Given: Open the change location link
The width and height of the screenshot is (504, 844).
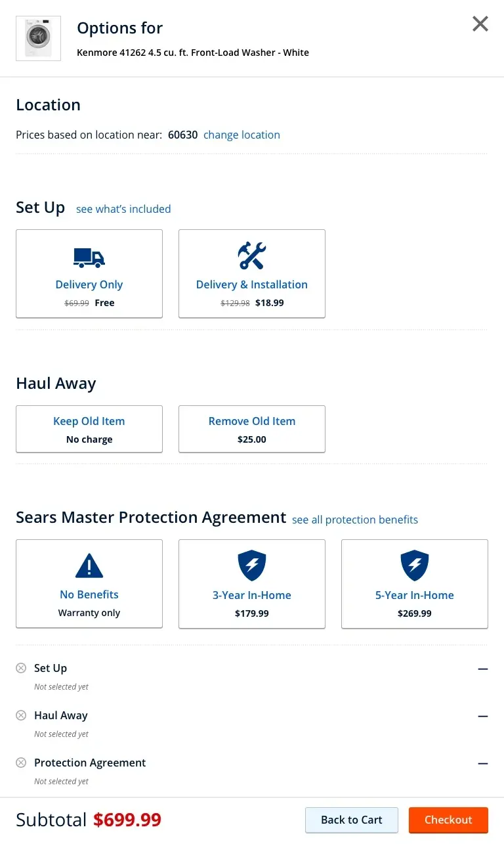Looking at the screenshot, I should pyautogui.click(x=241, y=135).
